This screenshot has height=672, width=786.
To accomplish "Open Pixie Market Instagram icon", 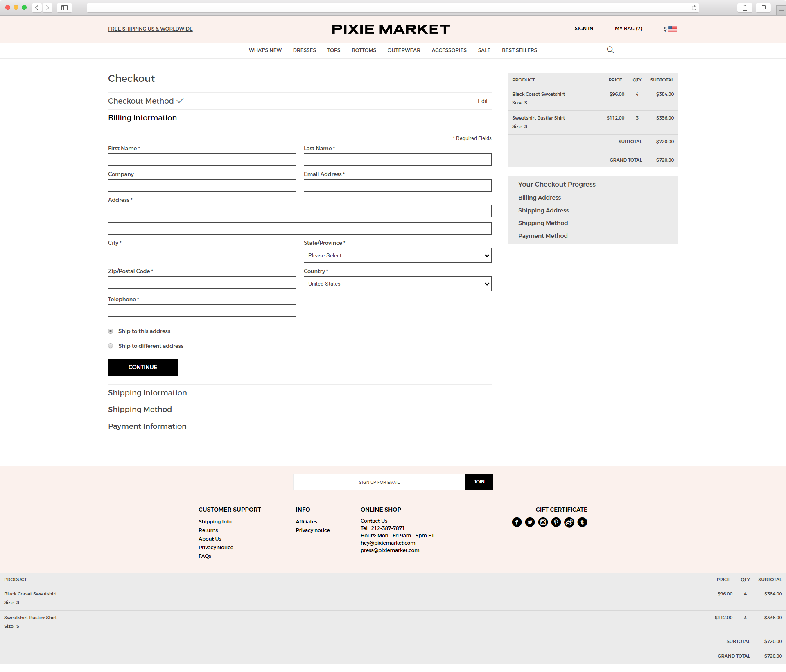I will click(x=543, y=522).
